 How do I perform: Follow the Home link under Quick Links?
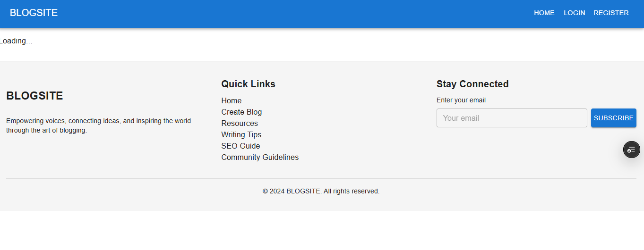tap(231, 100)
